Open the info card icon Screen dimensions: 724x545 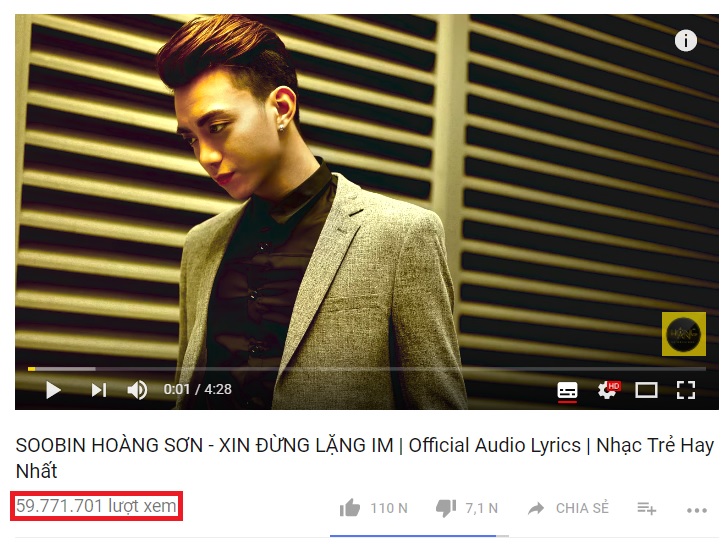pyautogui.click(x=686, y=41)
